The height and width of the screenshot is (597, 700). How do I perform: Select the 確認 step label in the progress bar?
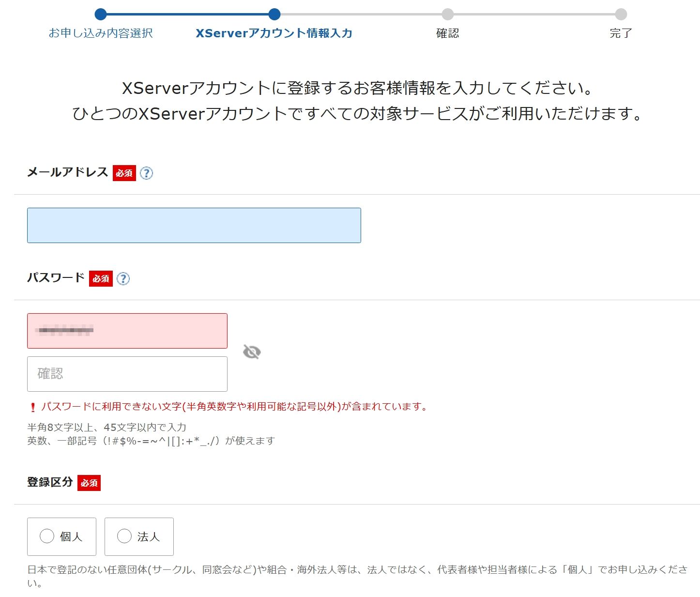tap(448, 33)
